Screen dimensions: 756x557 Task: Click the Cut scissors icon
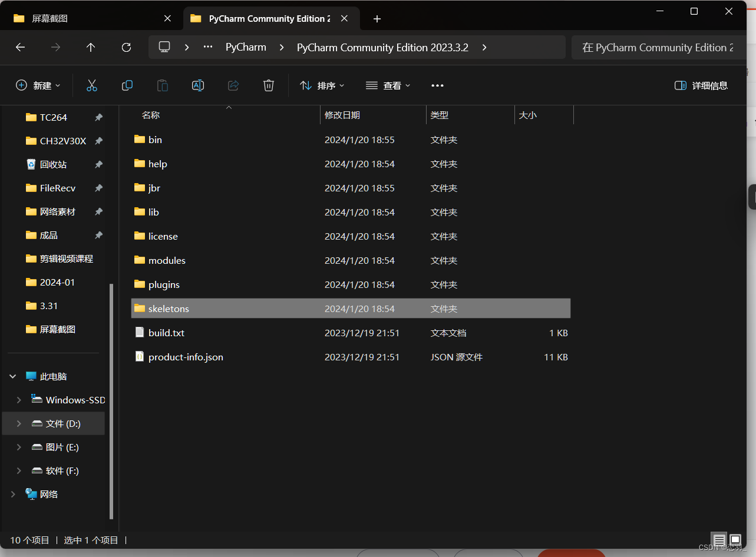(x=92, y=85)
